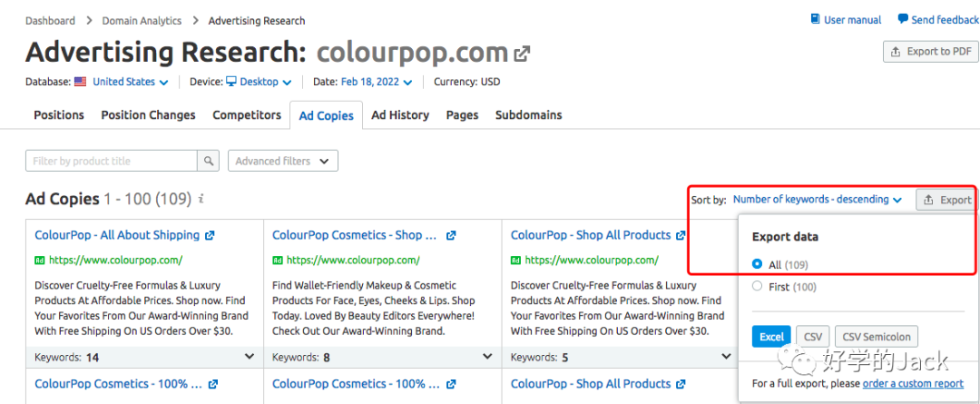Click the search magnifier icon button
Image resolution: width=980 pixels, height=404 pixels.
210,161
